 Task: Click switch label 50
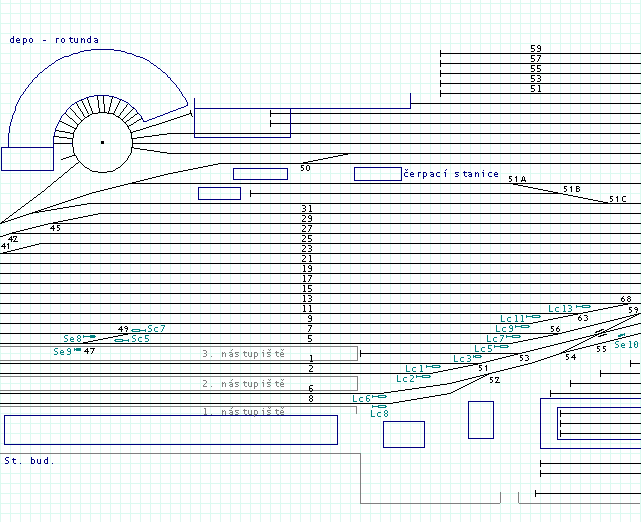tap(305, 168)
